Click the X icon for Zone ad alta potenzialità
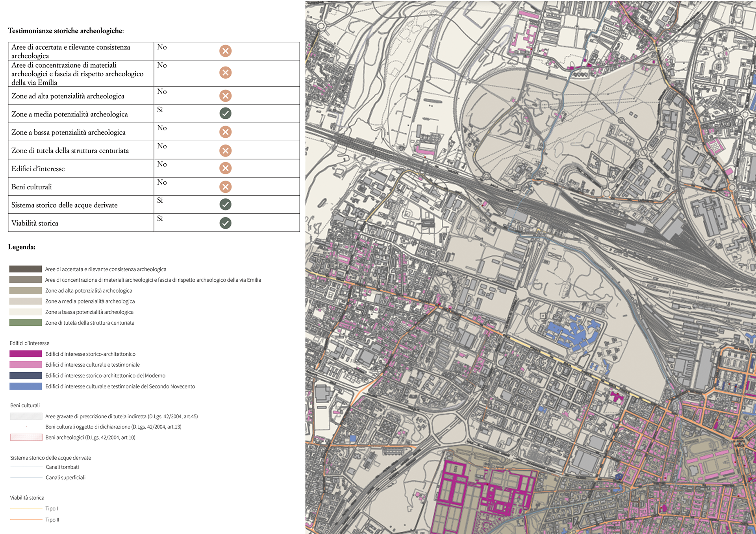The height and width of the screenshot is (534, 756). (x=225, y=96)
